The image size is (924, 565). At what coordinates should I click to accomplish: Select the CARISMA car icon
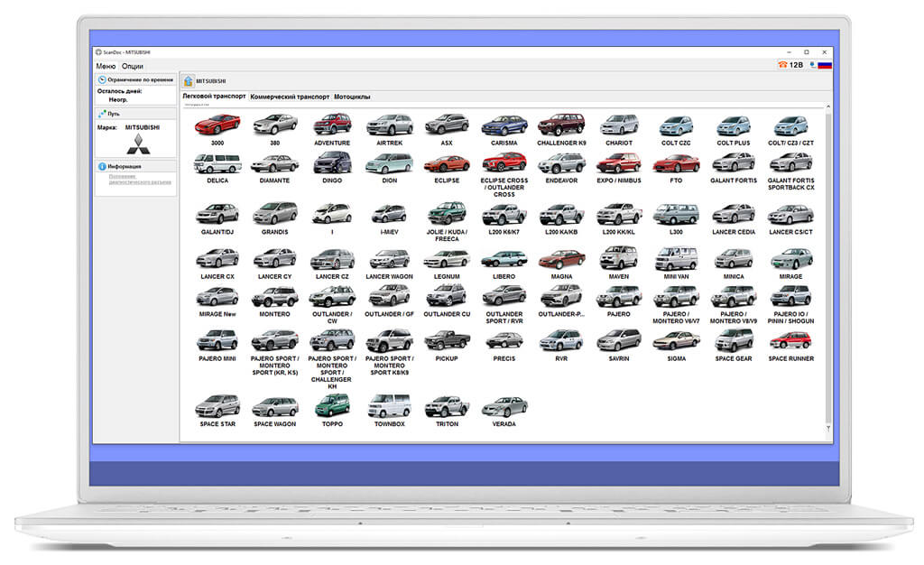click(x=504, y=125)
